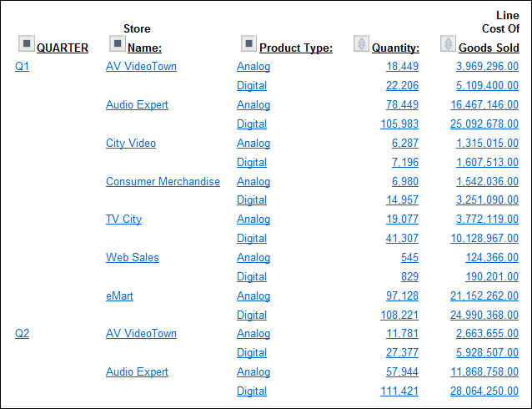Click the Quantity column header text
The image size is (532, 409).
coord(395,48)
